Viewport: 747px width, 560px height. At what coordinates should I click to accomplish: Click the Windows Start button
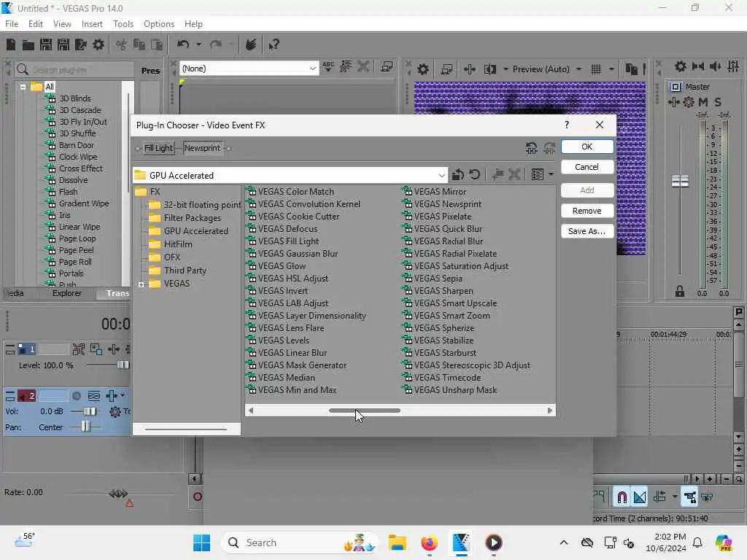click(201, 542)
